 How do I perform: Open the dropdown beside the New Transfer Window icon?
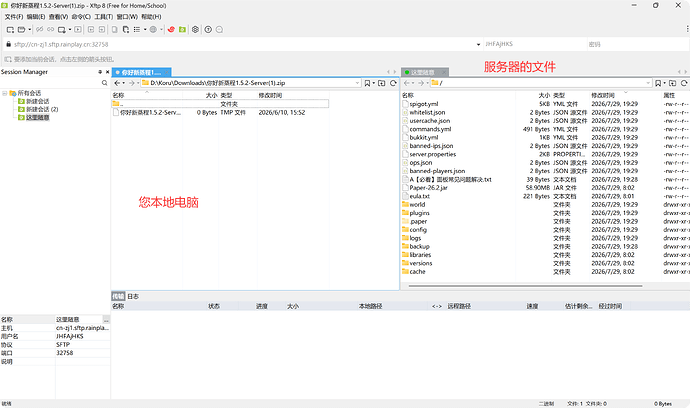70,29
